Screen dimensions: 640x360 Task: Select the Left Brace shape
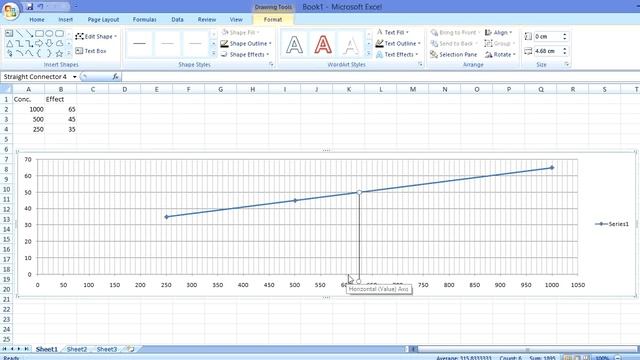pyautogui.click(x=39, y=53)
